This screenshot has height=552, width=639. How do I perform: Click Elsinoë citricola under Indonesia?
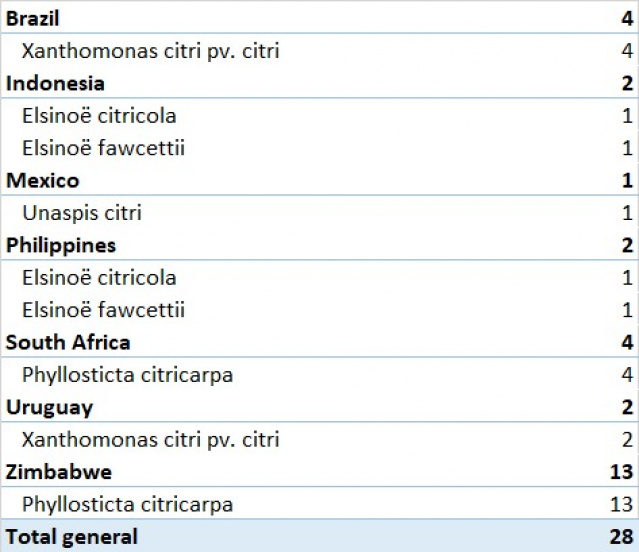coord(99,115)
